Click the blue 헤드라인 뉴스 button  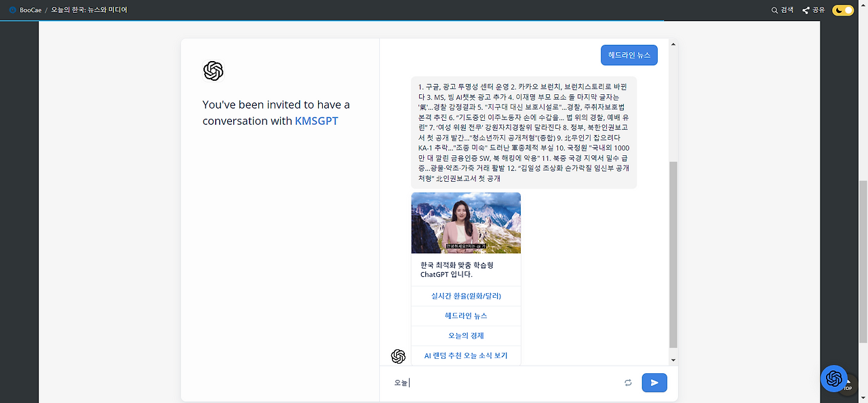[x=629, y=55]
